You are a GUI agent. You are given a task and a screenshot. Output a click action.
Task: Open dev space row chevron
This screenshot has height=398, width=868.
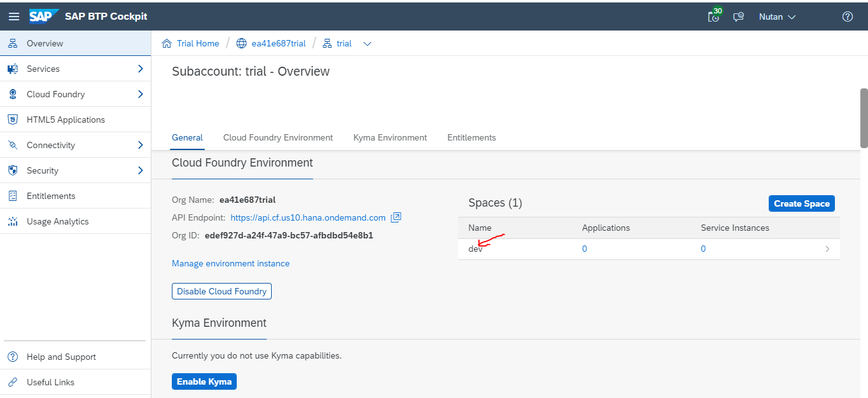[827, 249]
